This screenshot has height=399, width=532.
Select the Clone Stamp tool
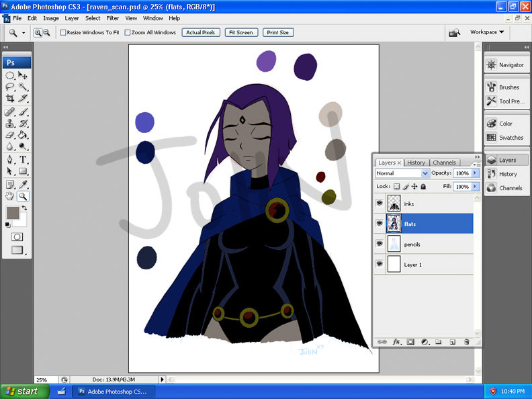(10, 124)
